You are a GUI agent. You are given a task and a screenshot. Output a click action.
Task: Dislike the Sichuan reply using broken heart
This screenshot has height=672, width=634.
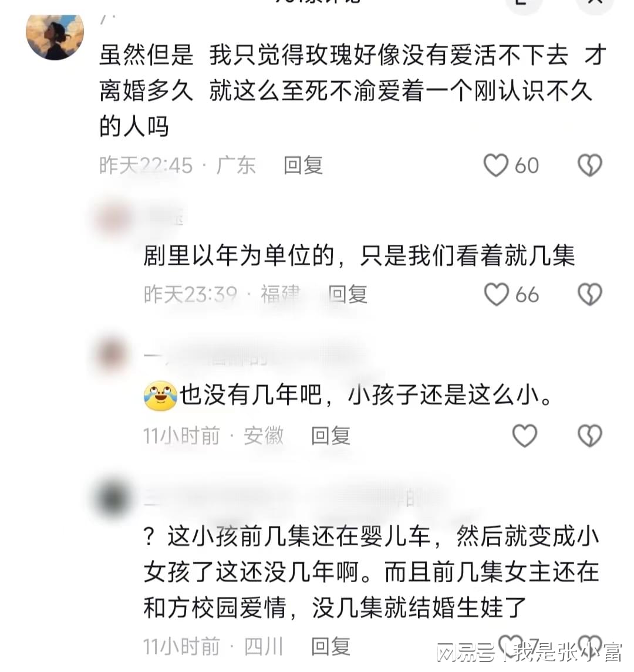591,645
